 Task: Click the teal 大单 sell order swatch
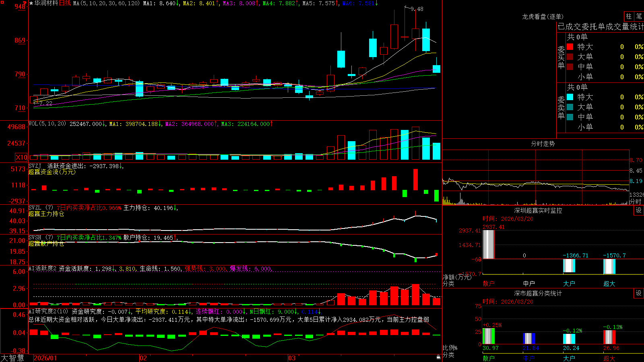[570, 107]
